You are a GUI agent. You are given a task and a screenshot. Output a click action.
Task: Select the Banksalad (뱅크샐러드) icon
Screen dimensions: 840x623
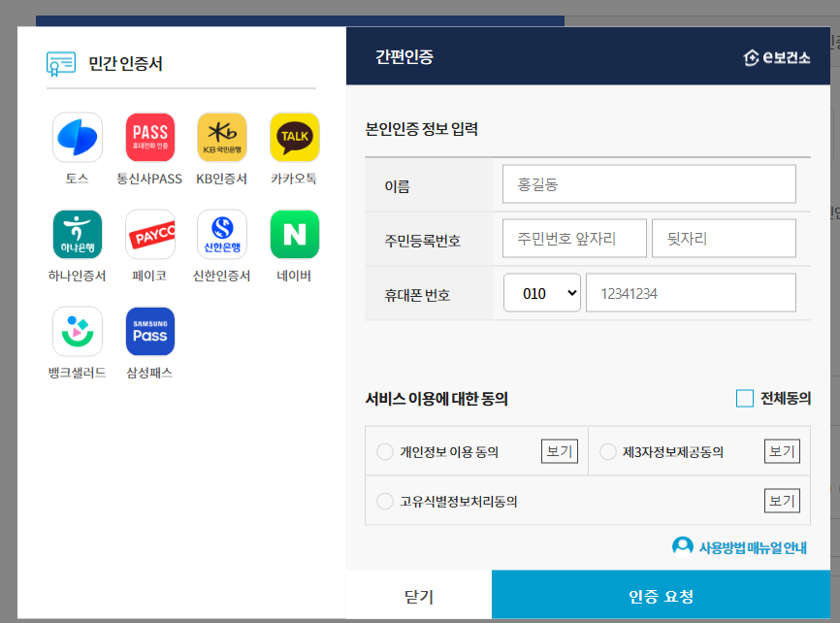78,331
